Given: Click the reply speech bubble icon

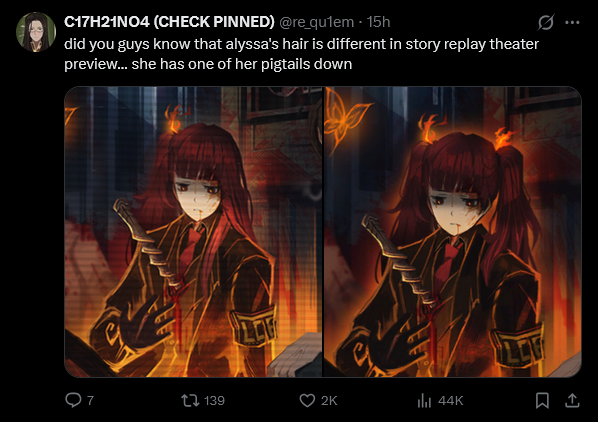Looking at the screenshot, I should (73, 400).
